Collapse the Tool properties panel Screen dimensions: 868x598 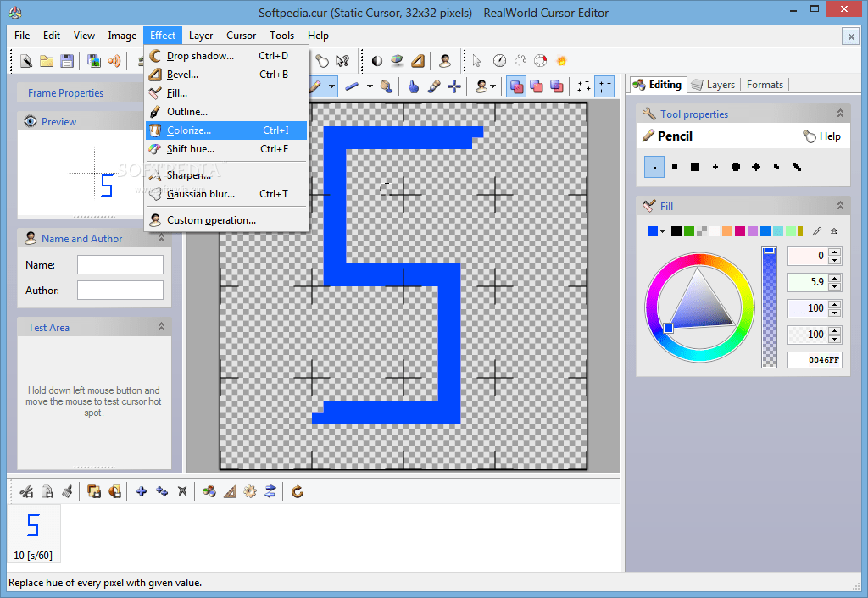click(x=840, y=113)
